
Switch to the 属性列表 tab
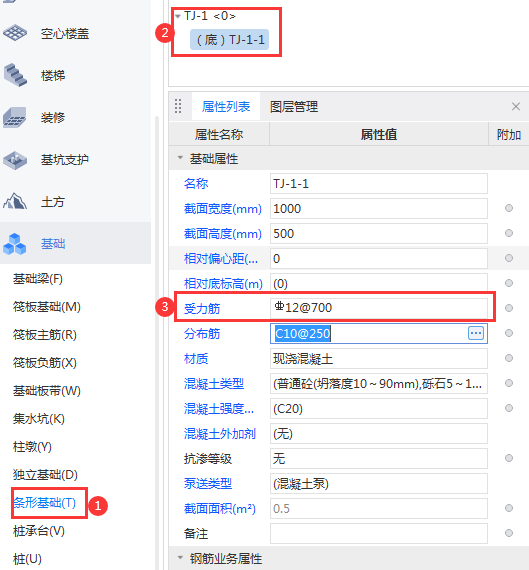tap(226, 107)
